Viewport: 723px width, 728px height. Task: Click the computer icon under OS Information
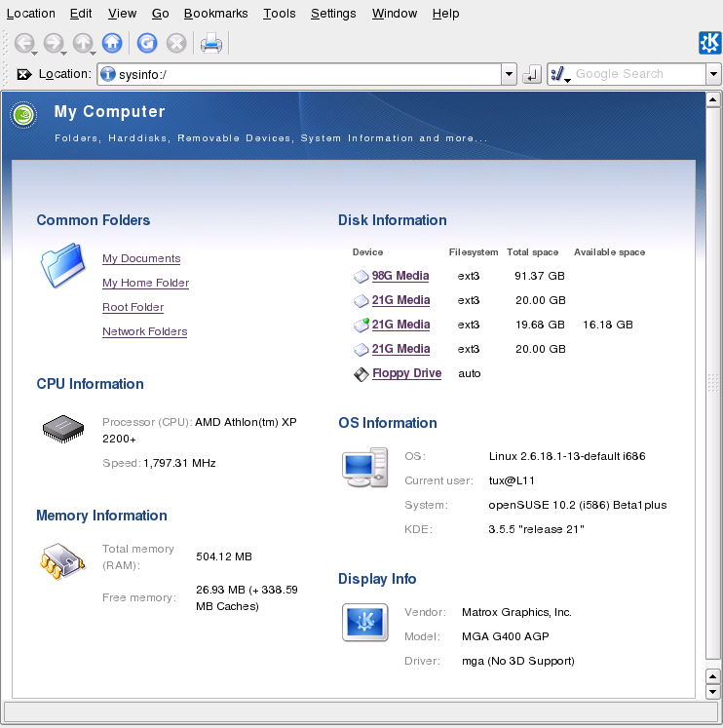[365, 467]
